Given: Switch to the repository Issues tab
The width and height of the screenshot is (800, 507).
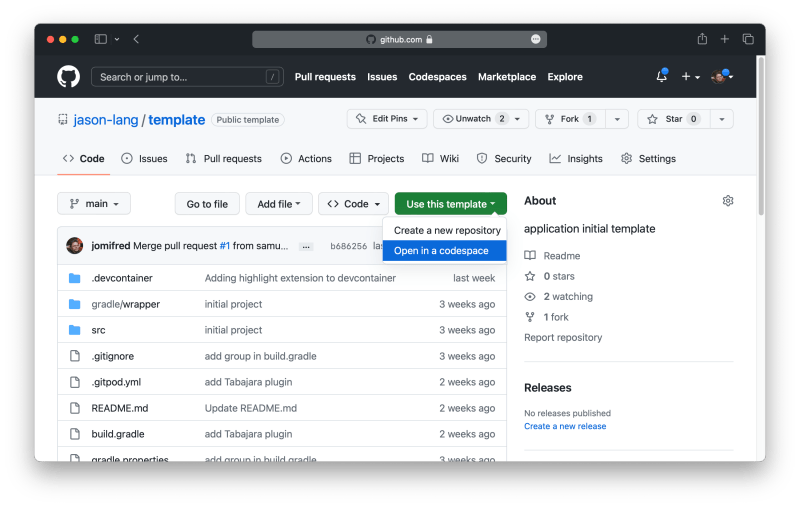Looking at the screenshot, I should click(x=144, y=159).
